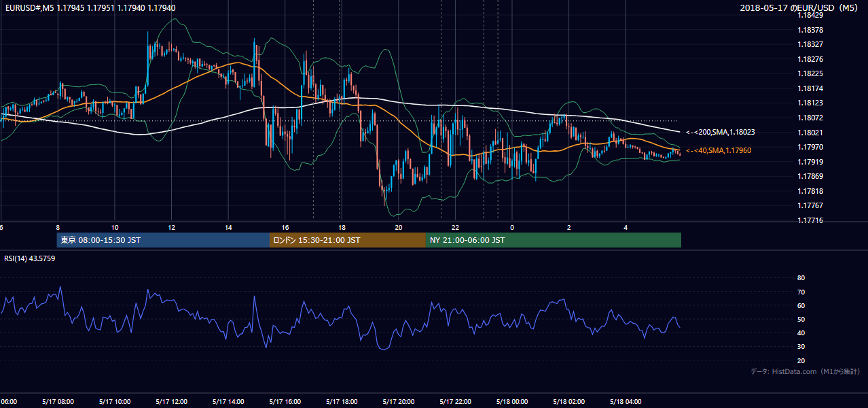This screenshot has height=408, width=868.
Task: Click price axis value 1.18378
Action: [x=811, y=30]
